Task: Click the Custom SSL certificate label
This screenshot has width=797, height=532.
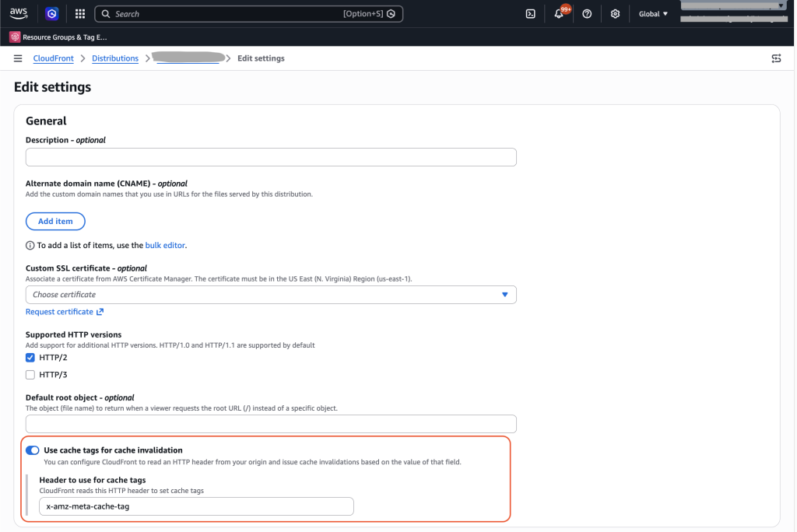Action: 86,268
